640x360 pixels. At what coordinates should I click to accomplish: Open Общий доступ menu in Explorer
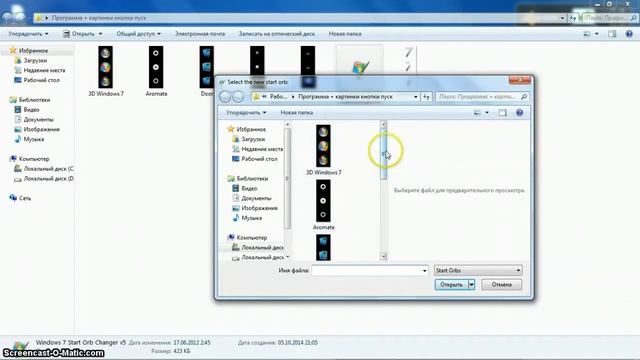138,34
